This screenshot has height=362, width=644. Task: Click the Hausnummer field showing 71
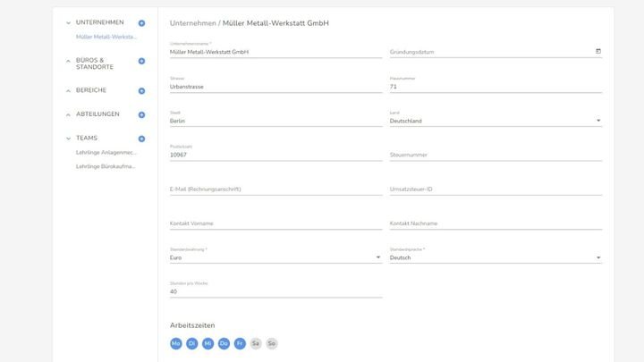[x=496, y=87]
